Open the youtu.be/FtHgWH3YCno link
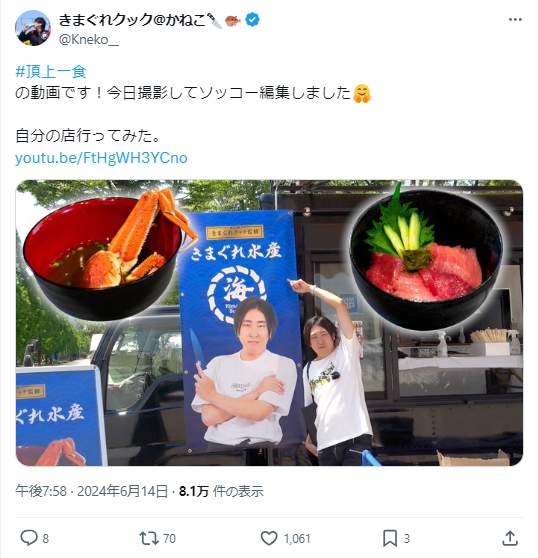The image size is (538, 558). 101,158
